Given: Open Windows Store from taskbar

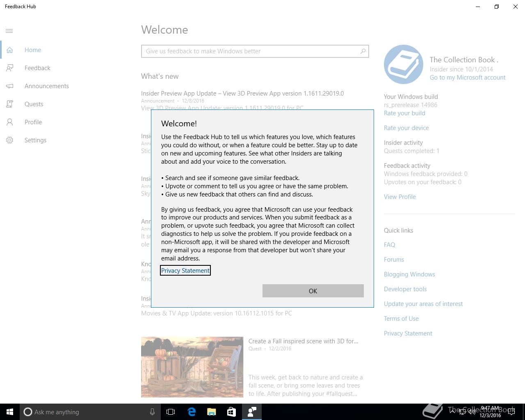Looking at the screenshot, I should tap(231, 412).
